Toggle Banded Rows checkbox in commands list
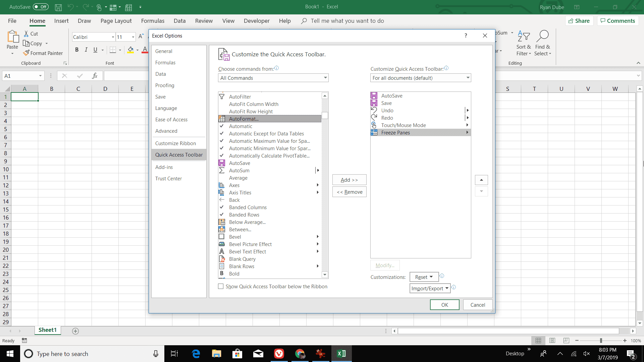The width and height of the screenshot is (644, 362). point(221,215)
